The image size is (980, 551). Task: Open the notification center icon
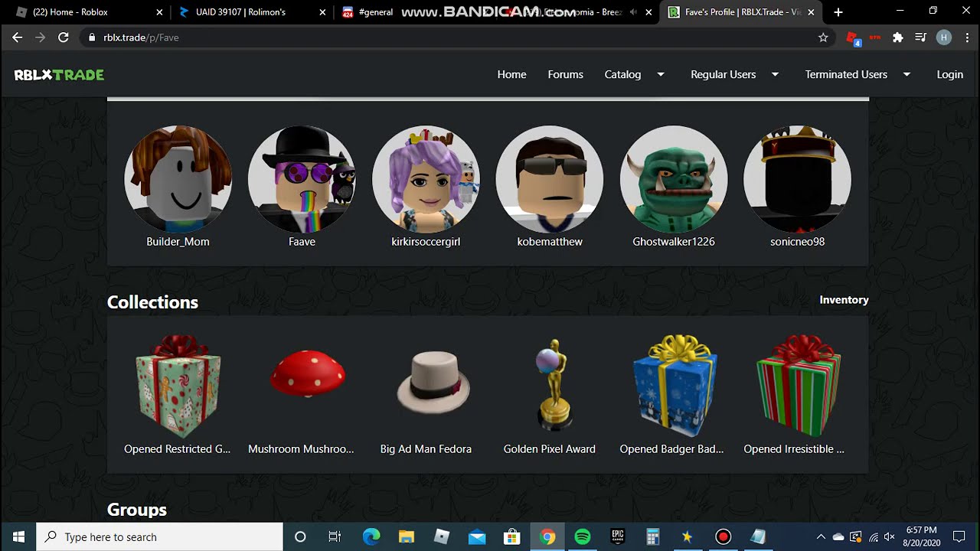959,536
